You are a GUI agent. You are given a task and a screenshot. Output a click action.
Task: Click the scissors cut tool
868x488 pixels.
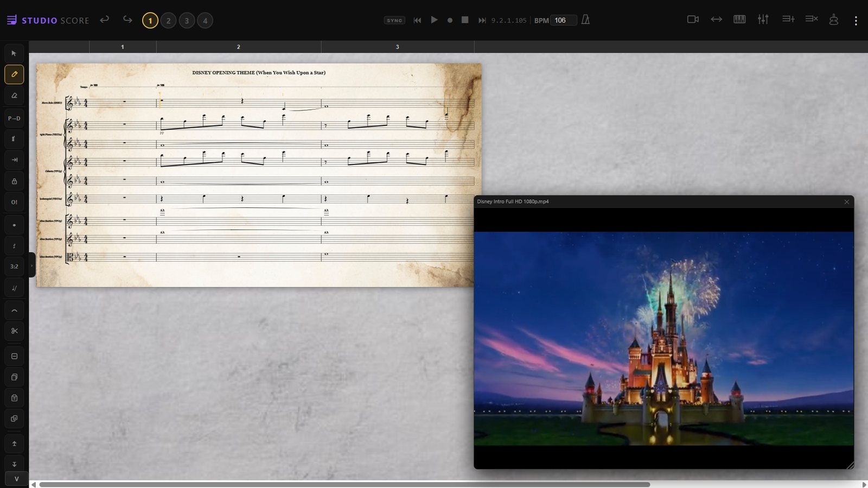14,331
